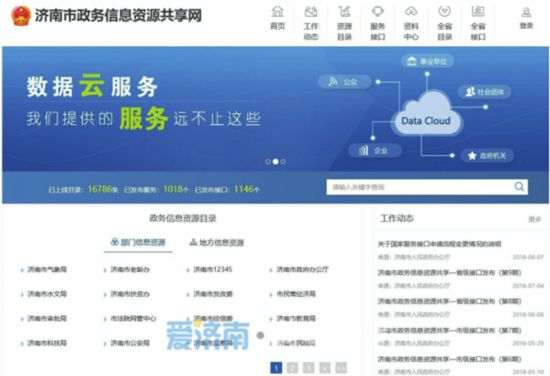Open the 济南市经信委 link

pos(213,318)
